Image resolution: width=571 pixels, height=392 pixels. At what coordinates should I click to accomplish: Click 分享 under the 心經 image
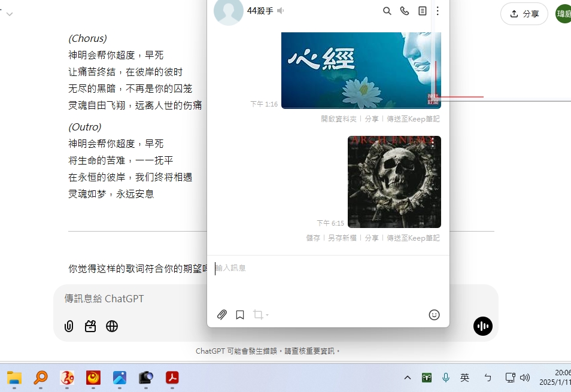pyautogui.click(x=372, y=119)
